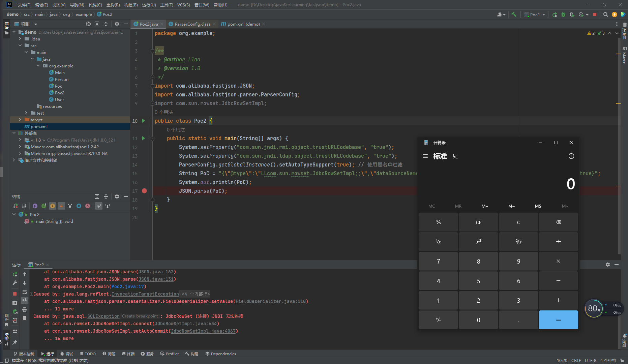Toggle show non-public members lock filter
The height and width of the screenshot is (364, 628).
(x=61, y=206)
